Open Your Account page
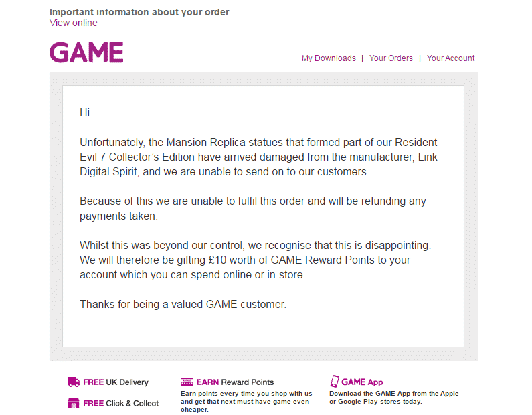The height and width of the screenshot is (415, 532). pyautogui.click(x=450, y=58)
